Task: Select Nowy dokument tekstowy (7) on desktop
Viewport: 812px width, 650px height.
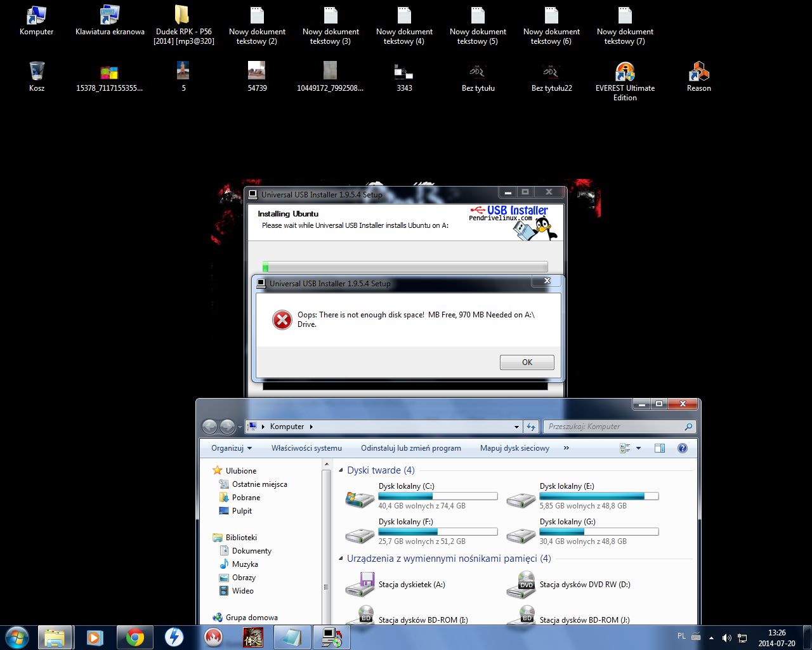Action: [x=625, y=25]
